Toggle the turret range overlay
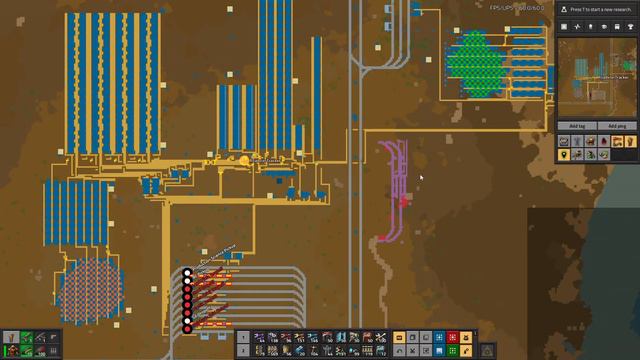 click(591, 141)
